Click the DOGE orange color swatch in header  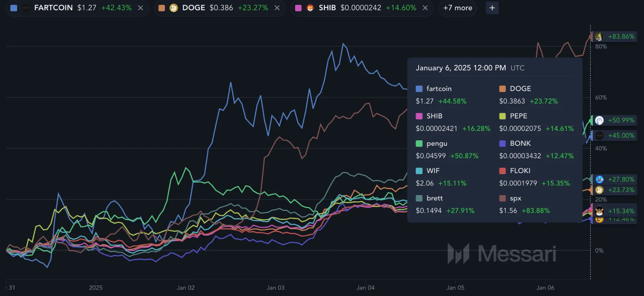(162, 8)
